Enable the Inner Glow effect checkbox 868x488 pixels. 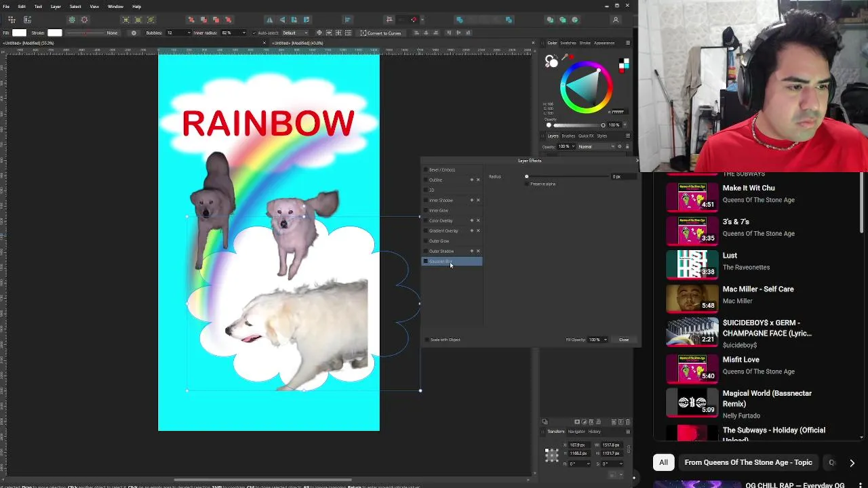[x=426, y=210]
